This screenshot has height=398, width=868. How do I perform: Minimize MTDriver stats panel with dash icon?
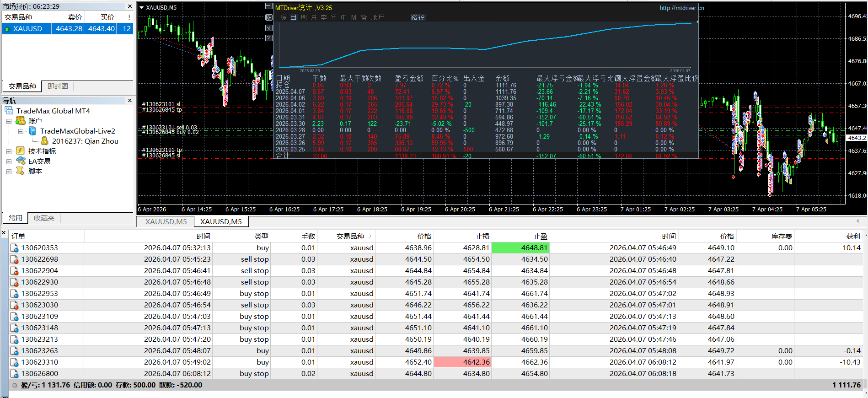click(269, 7)
